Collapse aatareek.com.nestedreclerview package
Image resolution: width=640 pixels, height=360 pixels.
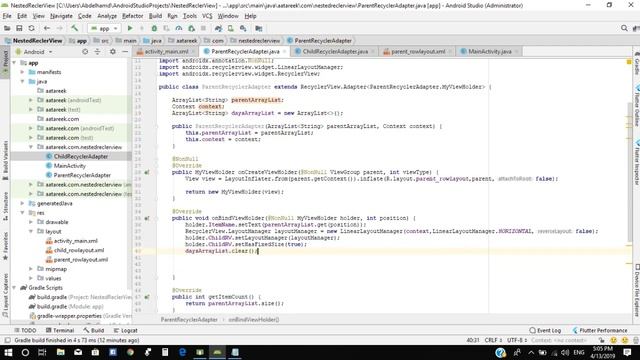tap(31, 147)
